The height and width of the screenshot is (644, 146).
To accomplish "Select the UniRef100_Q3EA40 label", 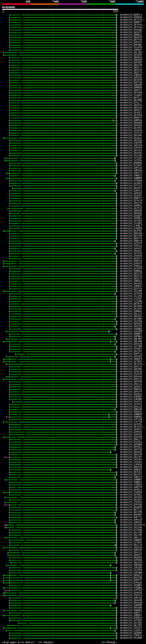I will [x=131, y=75].
